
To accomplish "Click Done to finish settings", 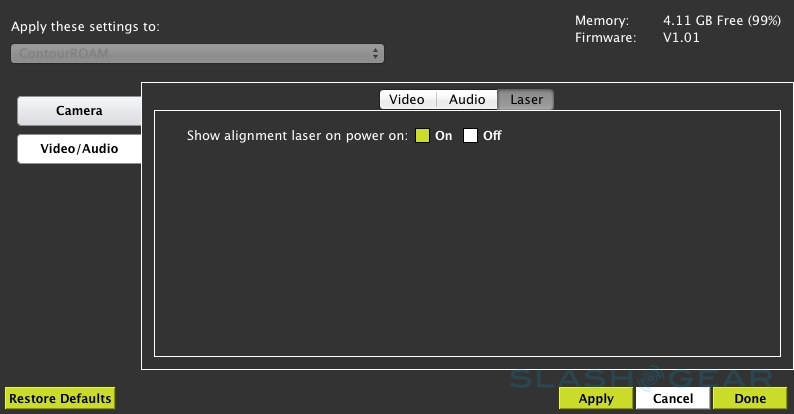I will [750, 398].
